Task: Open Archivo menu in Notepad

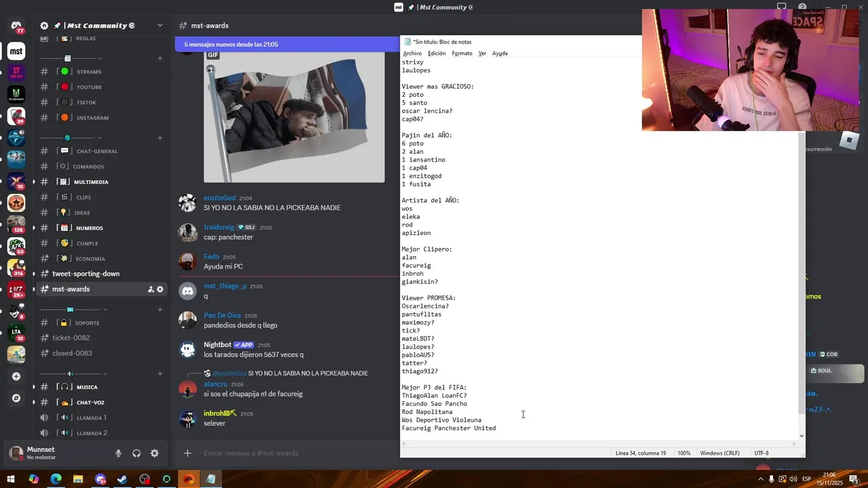Action: [x=412, y=53]
